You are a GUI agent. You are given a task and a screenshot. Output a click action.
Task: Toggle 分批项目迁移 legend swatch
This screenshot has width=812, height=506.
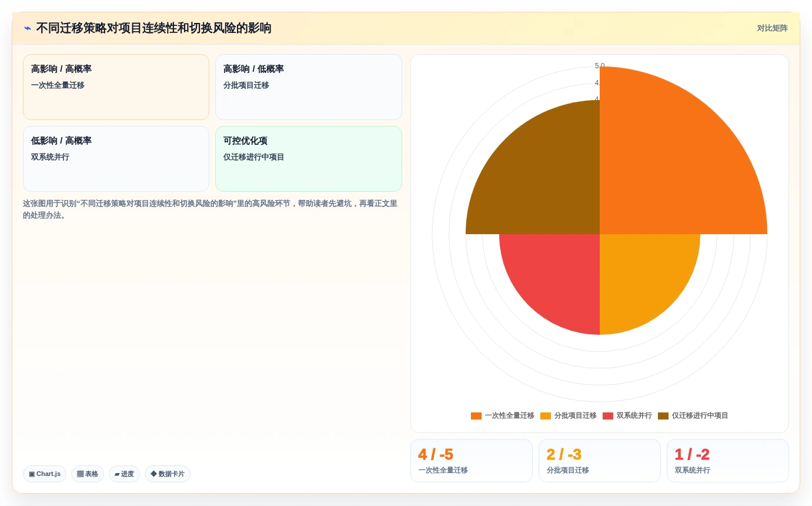546,416
